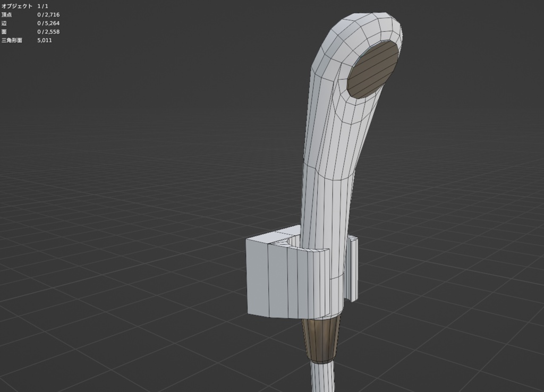Click the vertex value 0 / 2,716
The image size is (544, 392).
coord(48,14)
